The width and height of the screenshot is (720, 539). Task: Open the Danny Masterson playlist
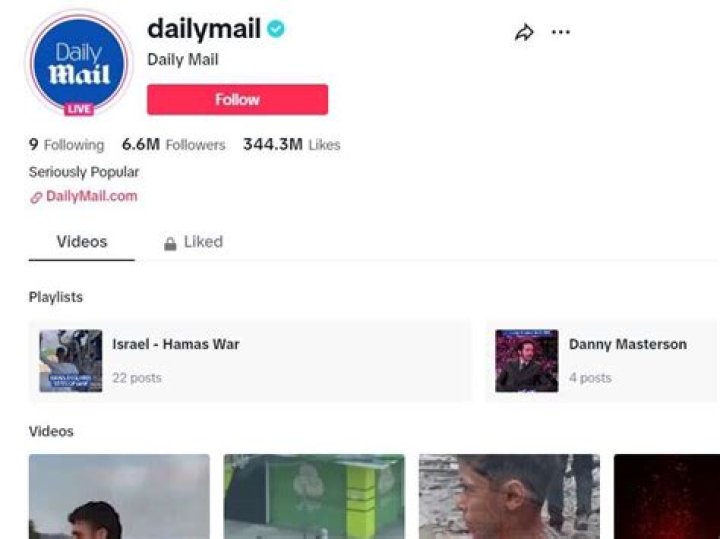[602, 361]
